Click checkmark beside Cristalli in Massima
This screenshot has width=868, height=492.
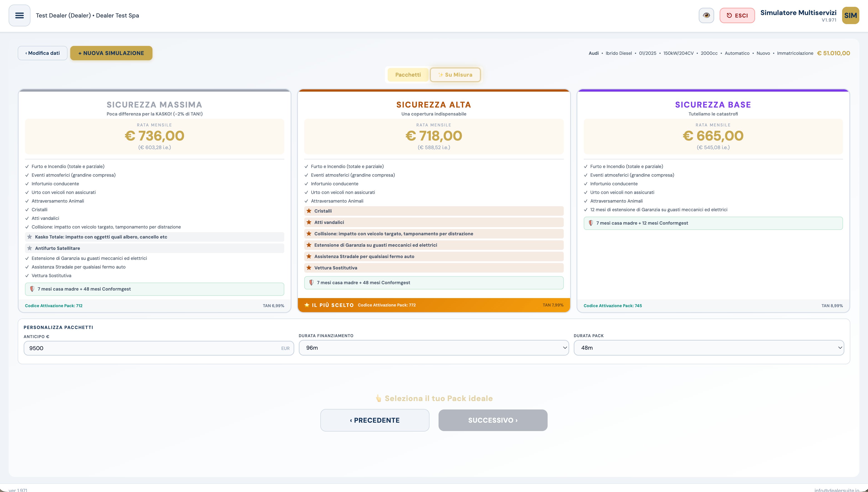27,210
